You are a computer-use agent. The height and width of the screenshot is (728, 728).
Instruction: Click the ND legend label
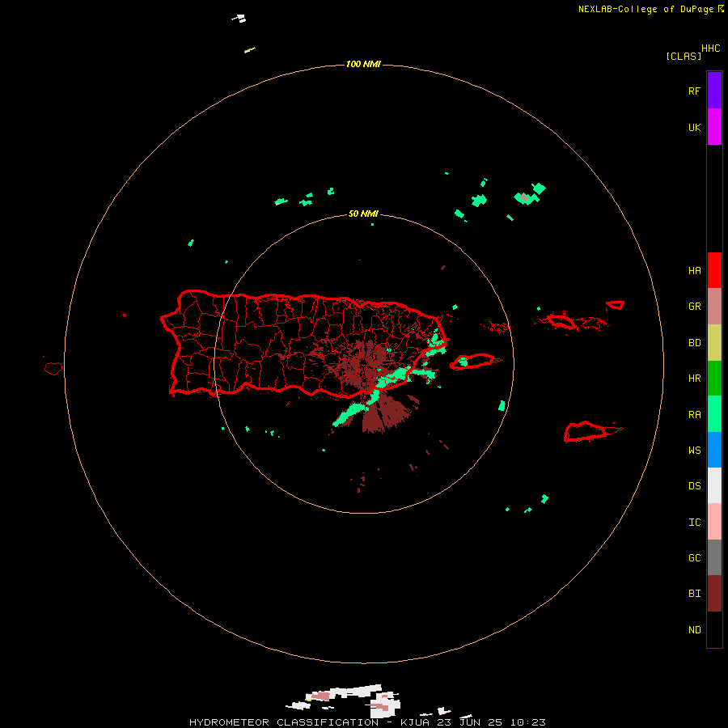click(x=694, y=630)
